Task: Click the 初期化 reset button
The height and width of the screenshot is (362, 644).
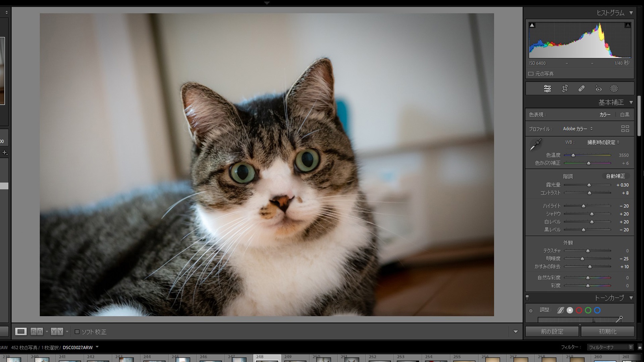Action: pyautogui.click(x=607, y=331)
